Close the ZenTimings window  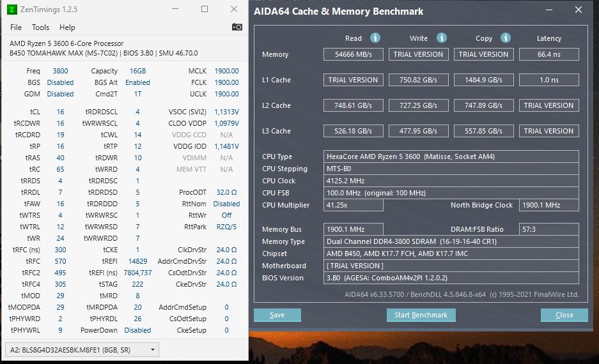[x=234, y=9]
